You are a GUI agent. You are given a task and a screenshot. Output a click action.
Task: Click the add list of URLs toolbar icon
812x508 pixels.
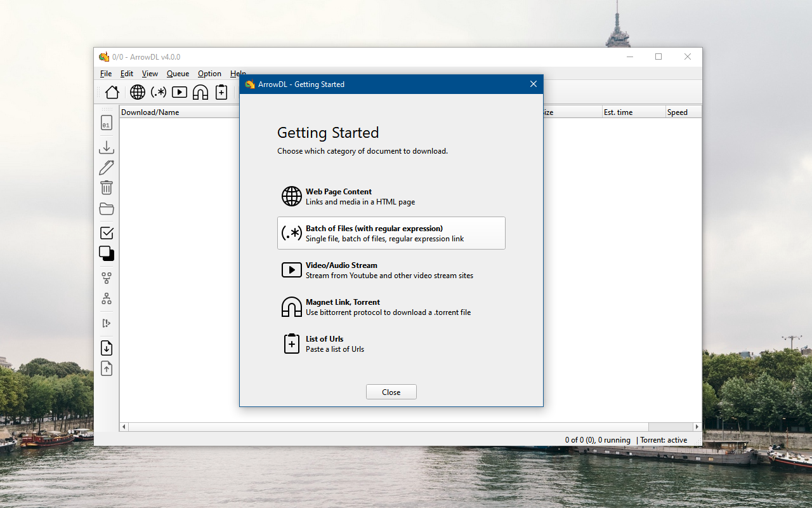tap(221, 92)
